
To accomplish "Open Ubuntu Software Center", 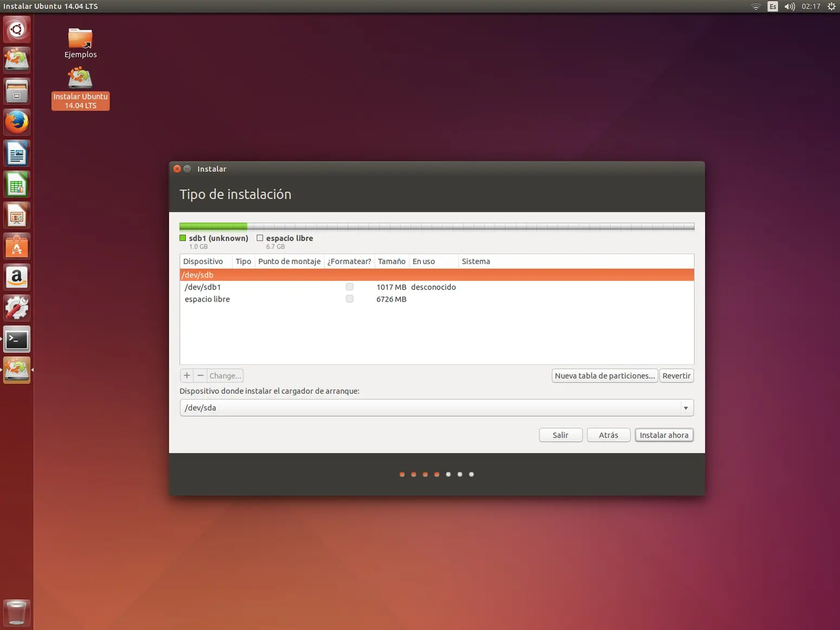I will pos(17,246).
